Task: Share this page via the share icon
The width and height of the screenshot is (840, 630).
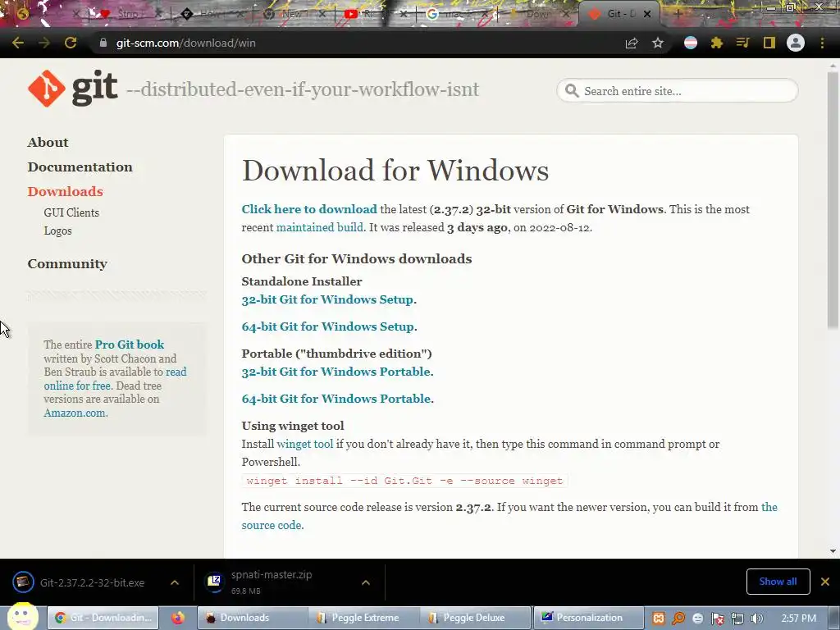Action: click(632, 43)
